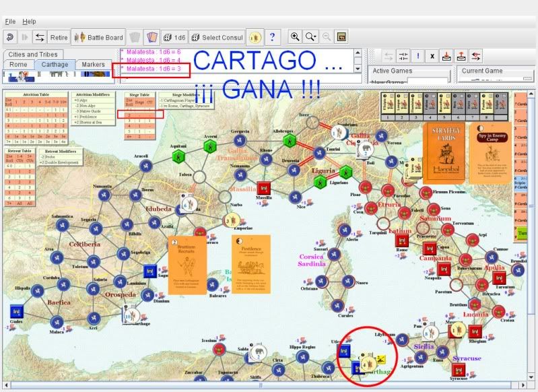The width and height of the screenshot is (538, 392).
Task: Click the Active Games panel header
Action: pyautogui.click(x=393, y=71)
